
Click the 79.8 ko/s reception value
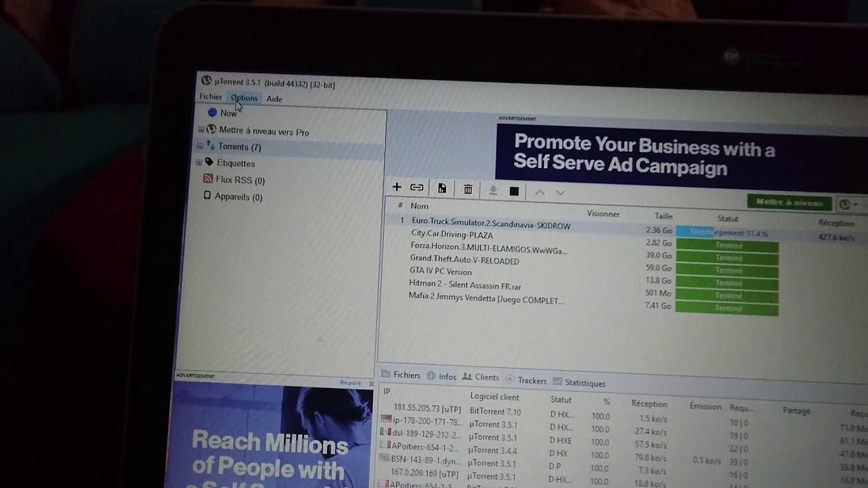click(650, 457)
